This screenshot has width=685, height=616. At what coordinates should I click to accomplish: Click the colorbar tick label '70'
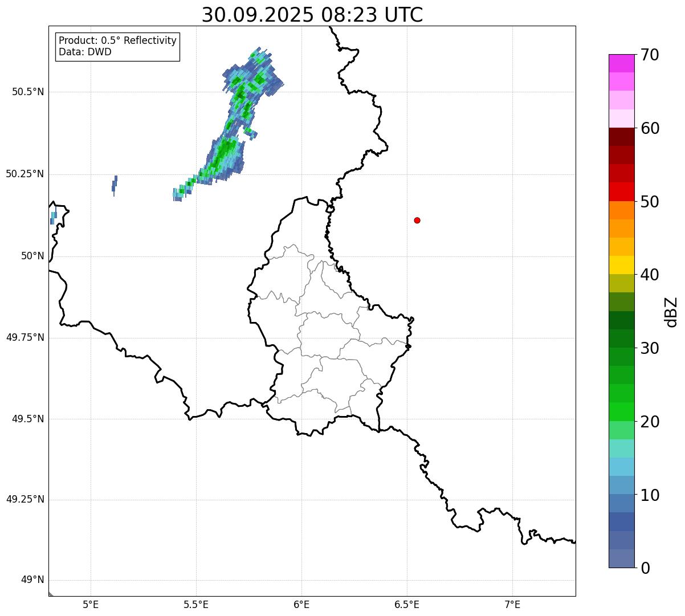click(x=650, y=55)
